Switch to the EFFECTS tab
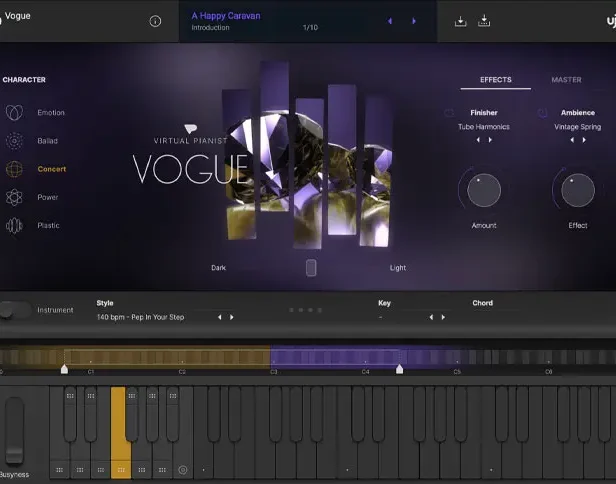The width and height of the screenshot is (616, 484). click(496, 80)
